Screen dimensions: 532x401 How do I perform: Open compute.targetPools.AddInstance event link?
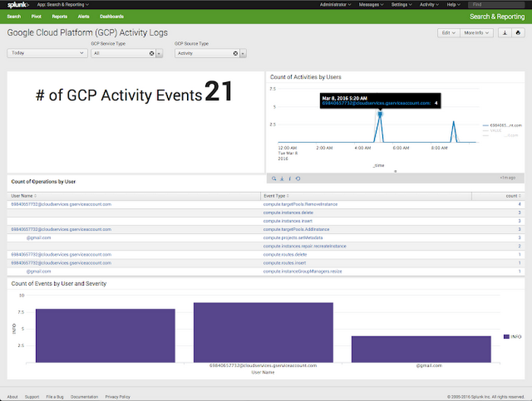click(x=296, y=229)
